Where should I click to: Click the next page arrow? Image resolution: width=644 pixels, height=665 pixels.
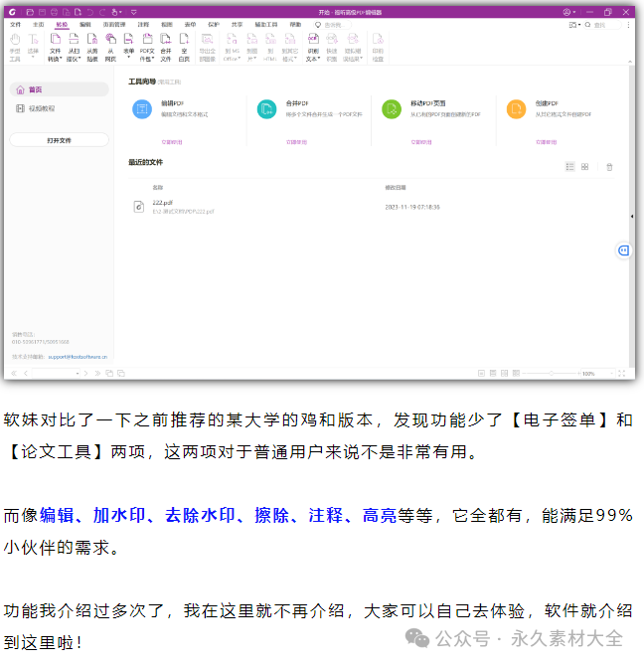click(x=85, y=373)
